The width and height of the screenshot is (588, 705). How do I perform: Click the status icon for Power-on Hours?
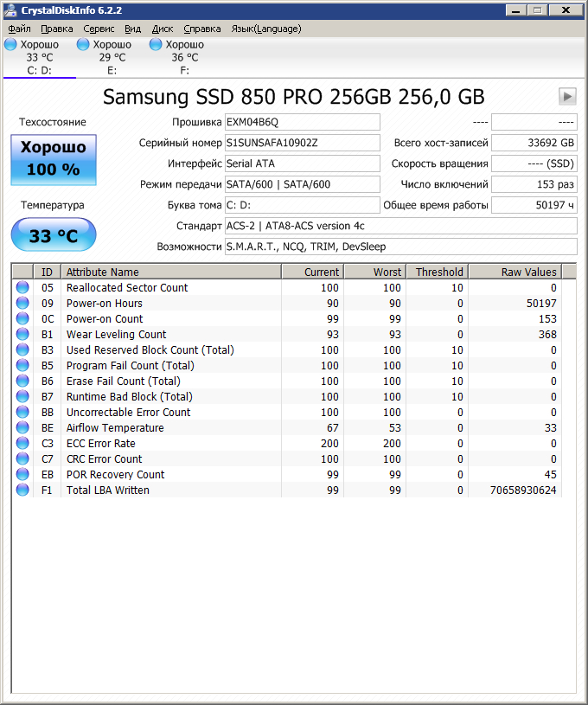[x=22, y=303]
